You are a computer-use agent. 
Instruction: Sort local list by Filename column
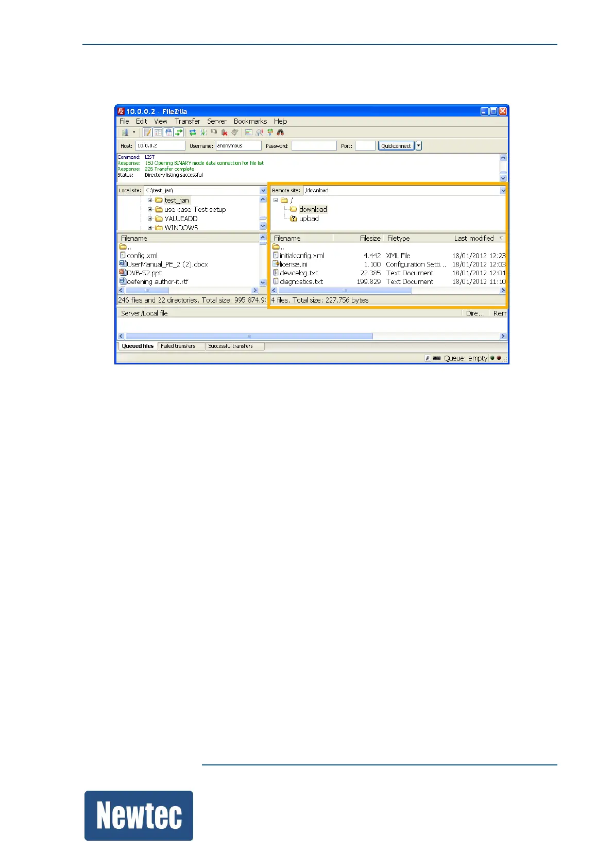pos(188,238)
